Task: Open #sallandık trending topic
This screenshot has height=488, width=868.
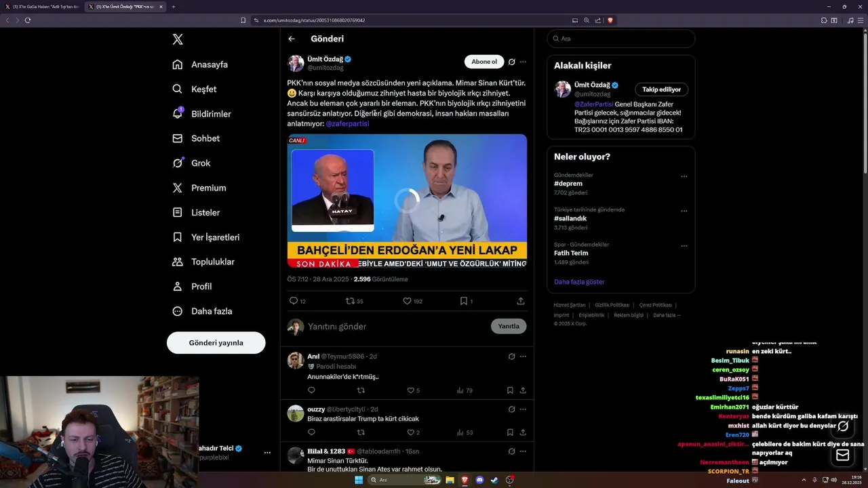Action: click(570, 218)
